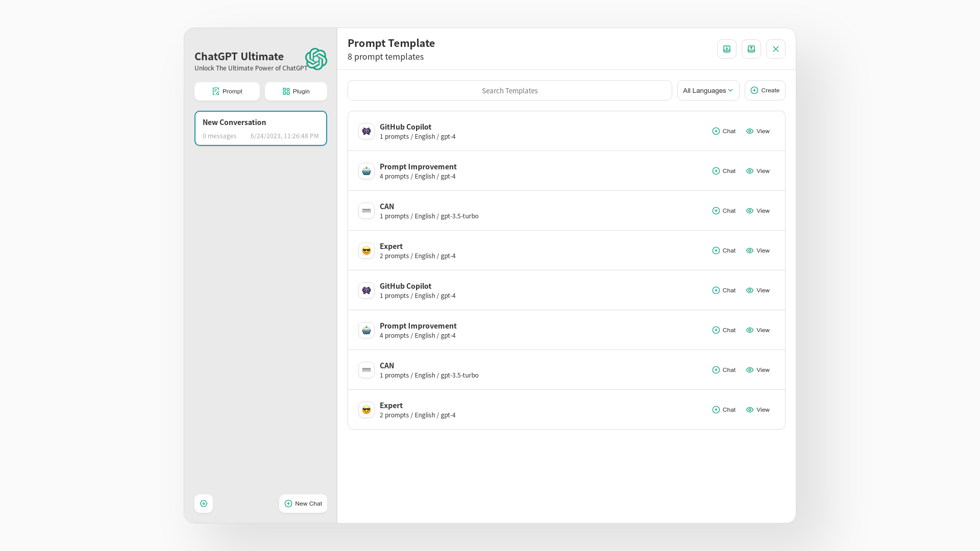The image size is (980, 551).
Task: Click '4 prompts / English / gpt-4' under first Prompt Improvement
Action: pyautogui.click(x=418, y=176)
